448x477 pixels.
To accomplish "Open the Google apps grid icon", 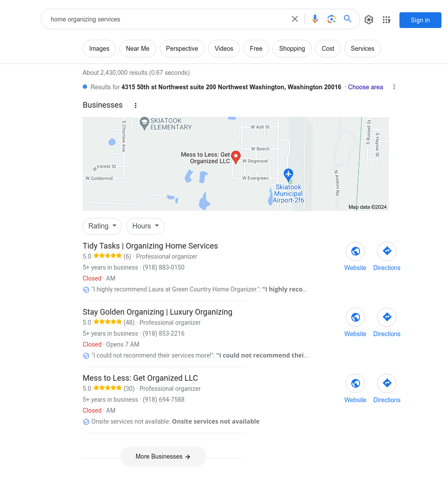I will 386,20.
